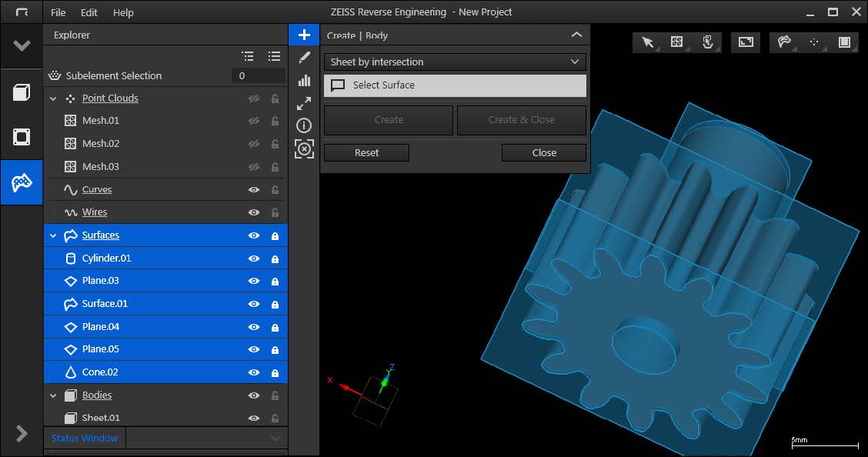This screenshot has width=868, height=457.
Task: Hide Cylinder.01 using its eye icon
Action: tap(253, 259)
